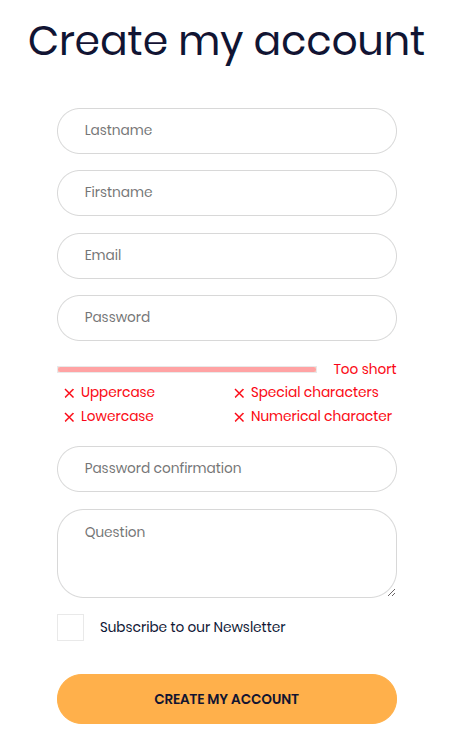
Task: Click inside the Question text area
Action: pyautogui.click(x=227, y=553)
